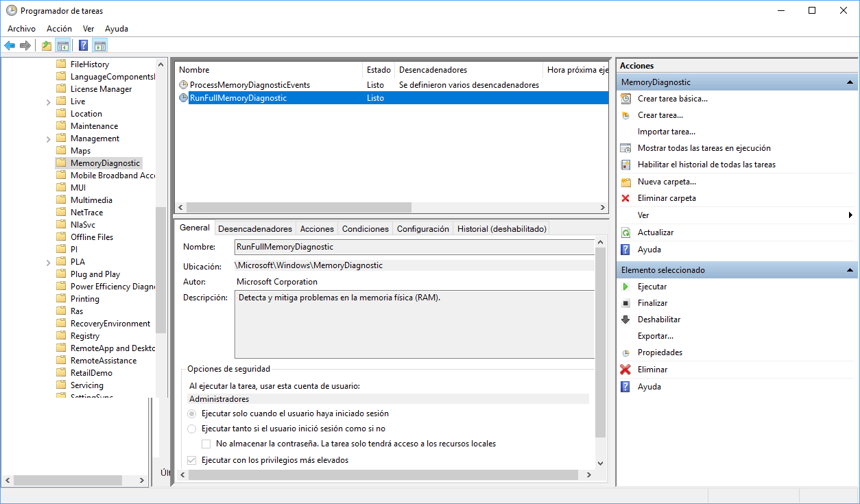Screen dimensions: 860x504
Task: Click the Deshabilitar down arrow icon
Action: 625,320
